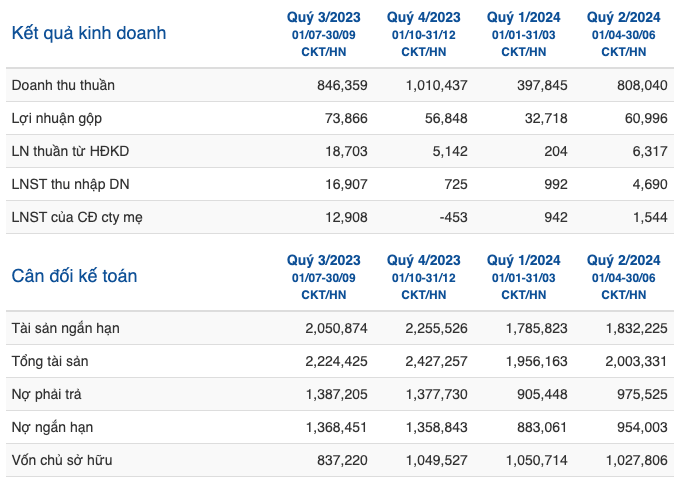Click the LNST thu nhập DN row label
Screen dimensions: 675x483
[x=70, y=184]
